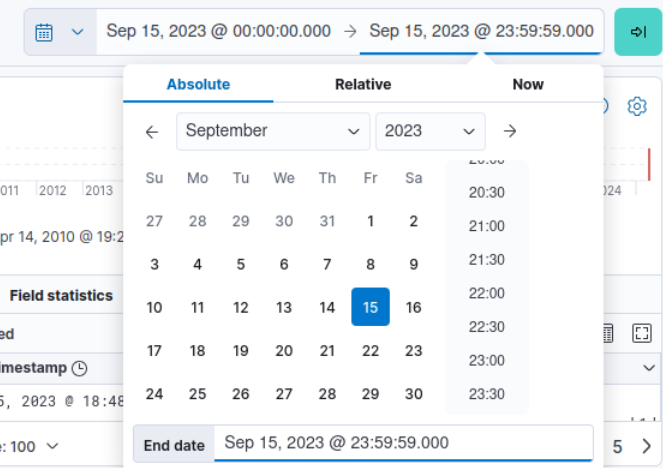The image size is (663, 468).
Task: Switch to the Now tab
Action: pos(528,85)
